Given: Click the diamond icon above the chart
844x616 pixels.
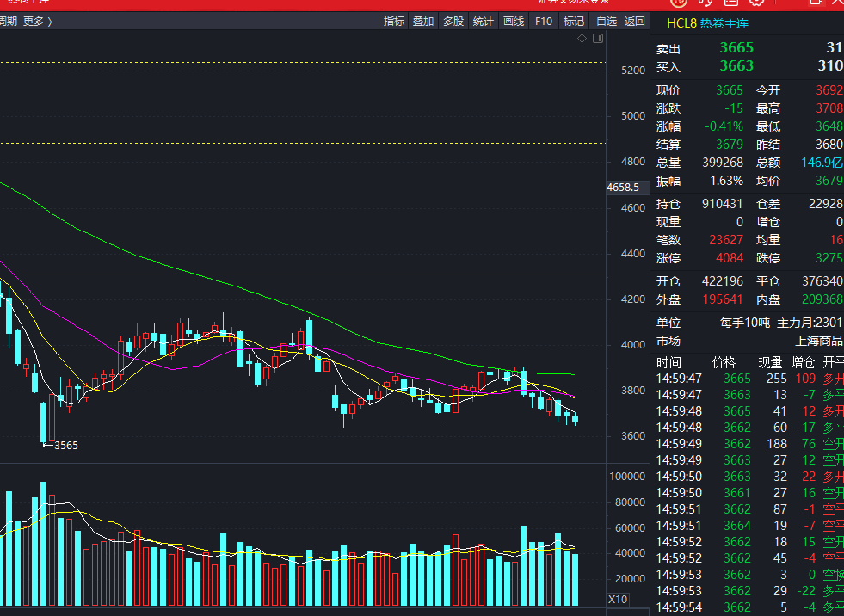Looking at the screenshot, I should tap(582, 39).
